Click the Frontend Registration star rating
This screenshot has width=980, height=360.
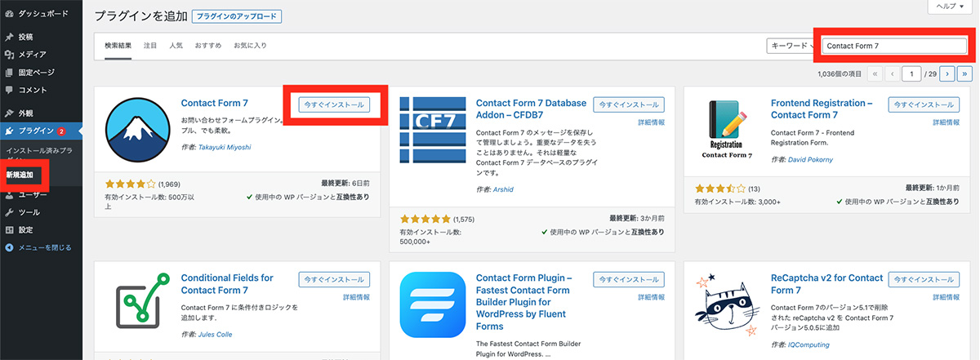[720, 189]
